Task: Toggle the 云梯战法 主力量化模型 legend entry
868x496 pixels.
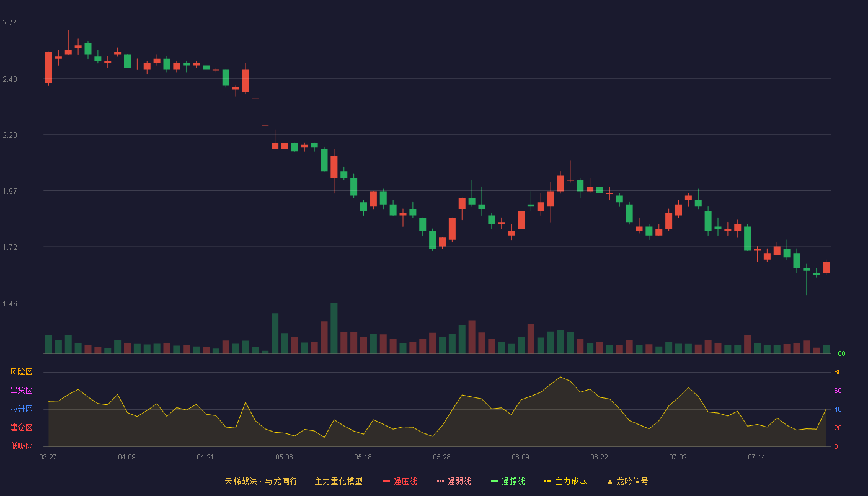Action: [x=293, y=481]
